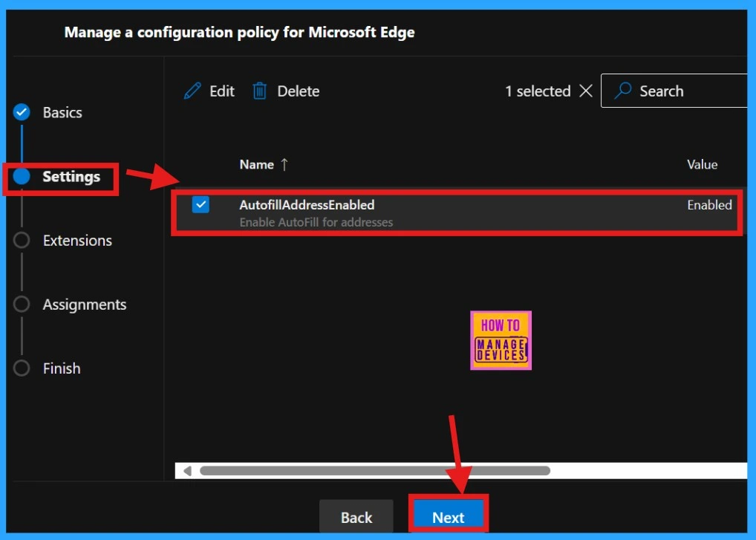This screenshot has width=756, height=540.
Task: Click the Edit button label
Action: pos(222,91)
